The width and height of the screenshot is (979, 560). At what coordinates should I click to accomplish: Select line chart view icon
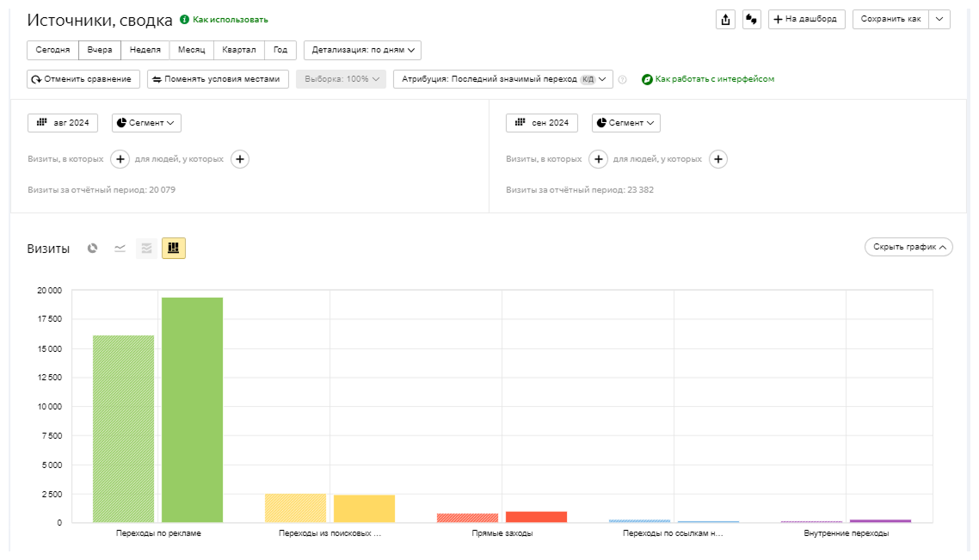(x=120, y=249)
